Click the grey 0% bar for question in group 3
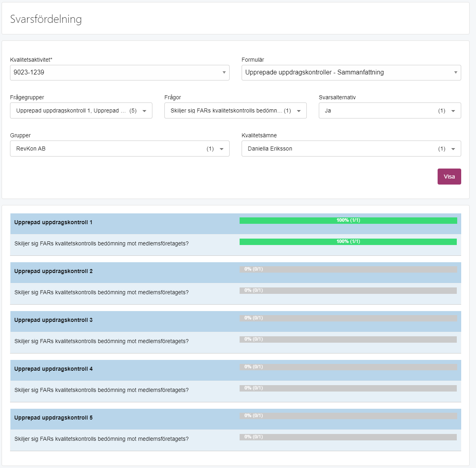The image size is (476, 468). pyautogui.click(x=348, y=340)
